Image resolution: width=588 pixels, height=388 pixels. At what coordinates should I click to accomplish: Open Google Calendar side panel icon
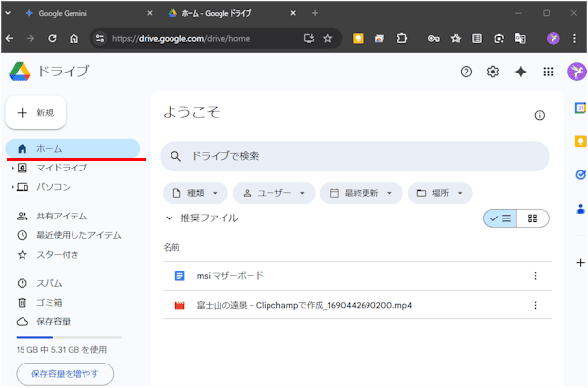coord(580,108)
